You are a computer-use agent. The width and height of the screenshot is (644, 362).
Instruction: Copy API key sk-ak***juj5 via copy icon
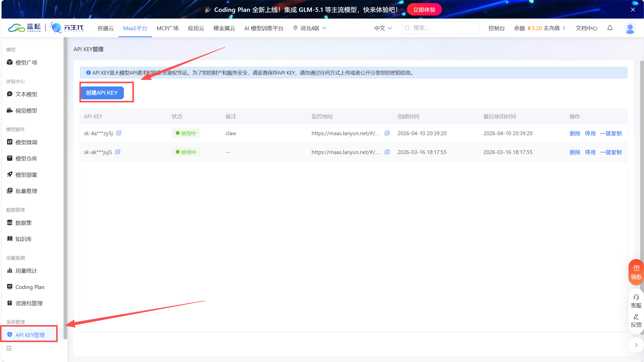pos(118,152)
